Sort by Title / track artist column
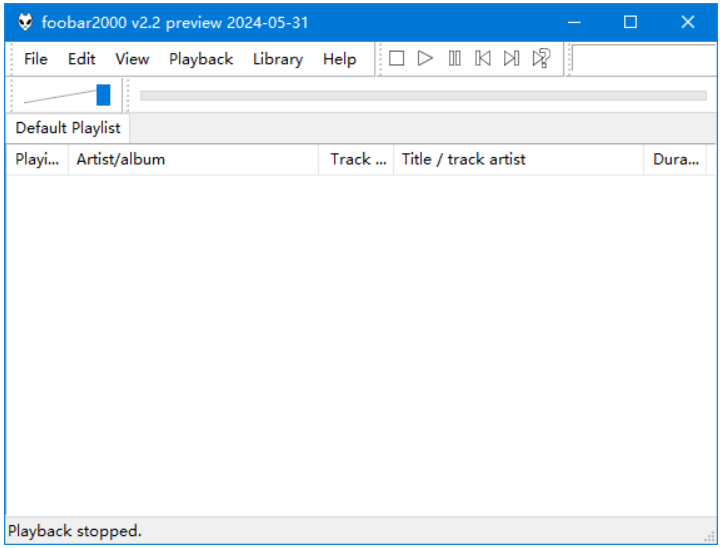This screenshot has width=720, height=548. point(518,159)
